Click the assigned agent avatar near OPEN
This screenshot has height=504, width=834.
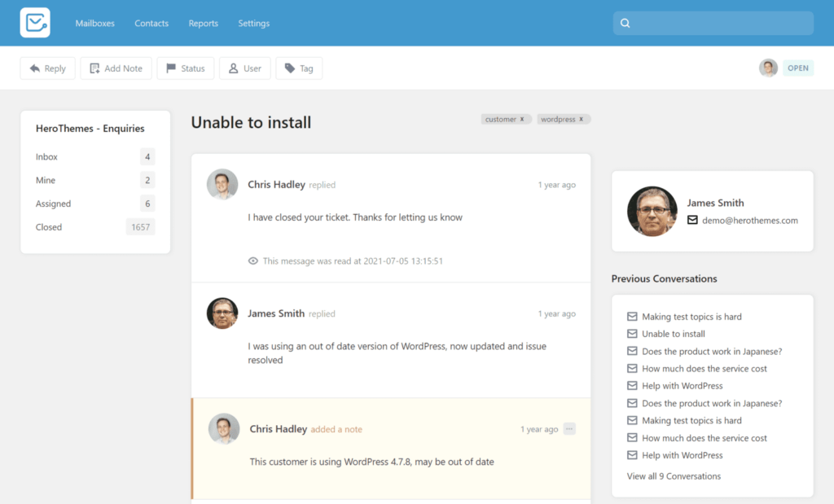click(x=768, y=68)
